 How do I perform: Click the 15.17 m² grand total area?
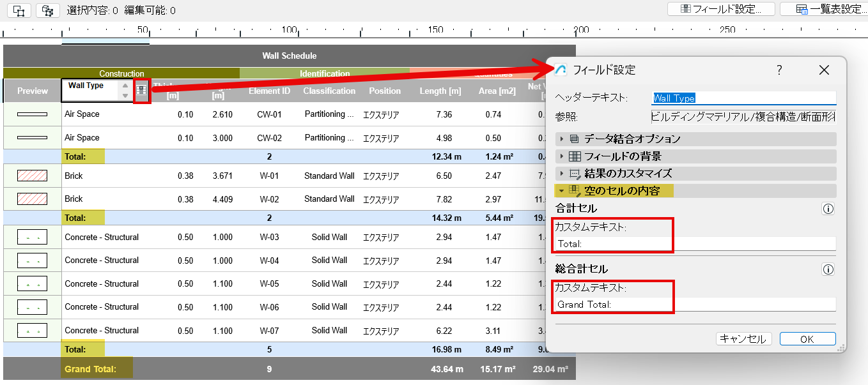tap(497, 369)
